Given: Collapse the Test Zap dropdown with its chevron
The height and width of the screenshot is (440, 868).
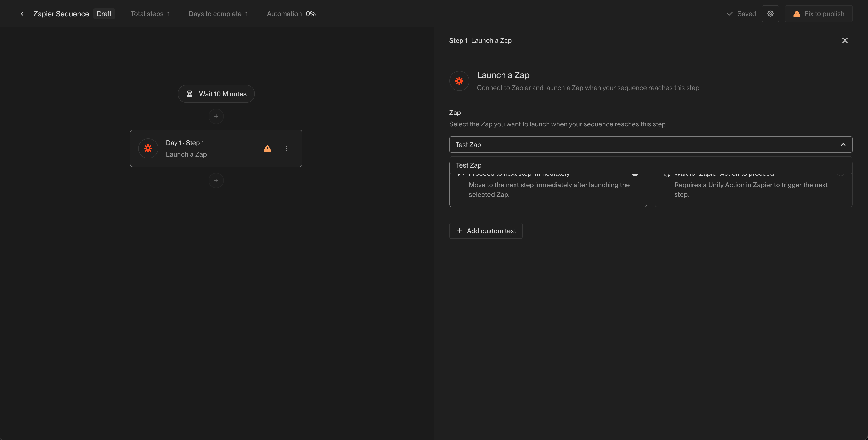Looking at the screenshot, I should click(x=843, y=145).
